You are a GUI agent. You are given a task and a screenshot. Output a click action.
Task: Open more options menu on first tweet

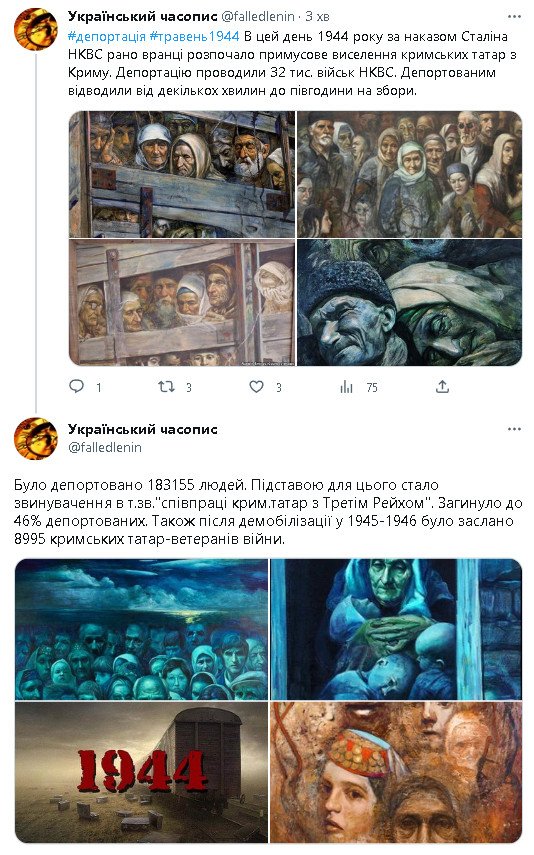point(514,16)
